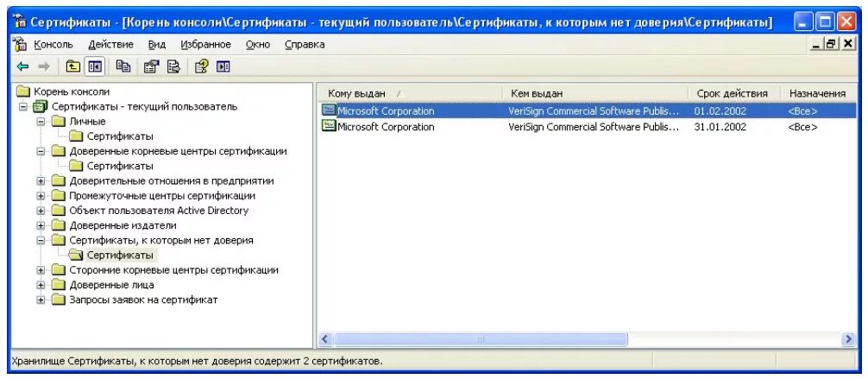Select Сертификаты - текущий пользователь node
Viewport: 868px width, 379px height.
click(x=144, y=106)
